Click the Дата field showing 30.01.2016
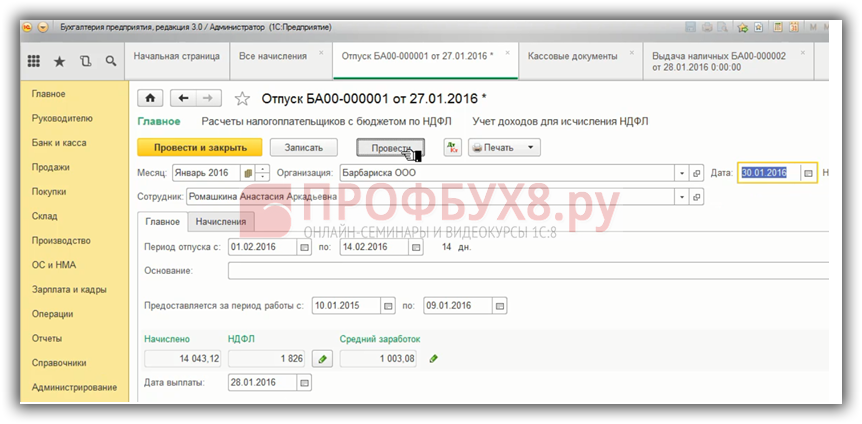 pyautogui.click(x=769, y=173)
